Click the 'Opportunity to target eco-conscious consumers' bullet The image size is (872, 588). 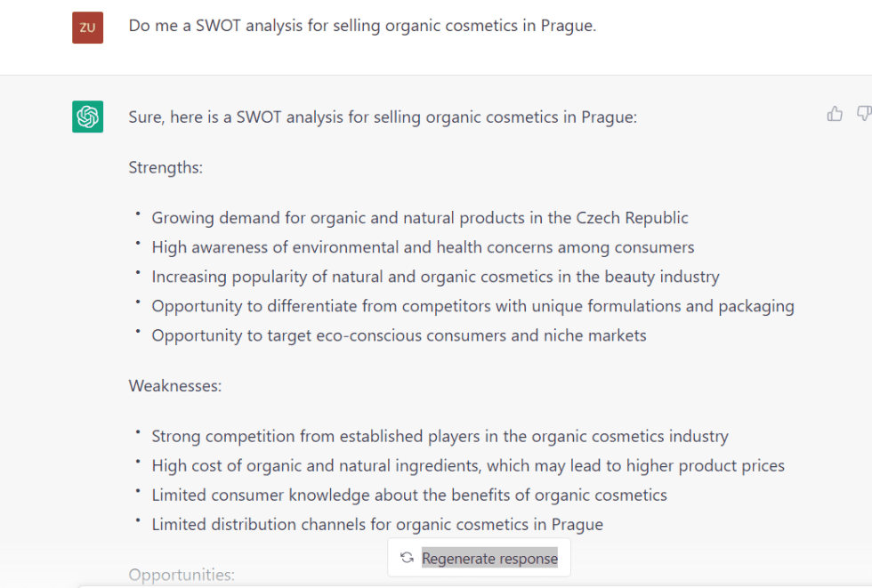(399, 335)
